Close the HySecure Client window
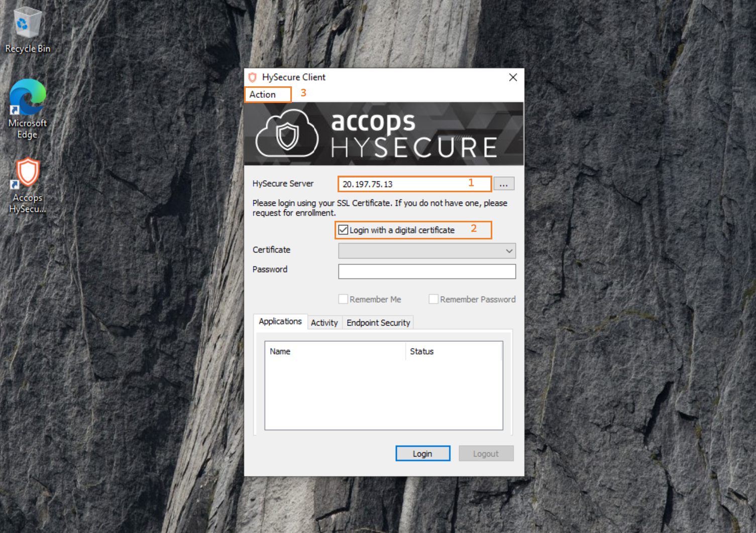The width and height of the screenshot is (756, 533). pos(513,77)
